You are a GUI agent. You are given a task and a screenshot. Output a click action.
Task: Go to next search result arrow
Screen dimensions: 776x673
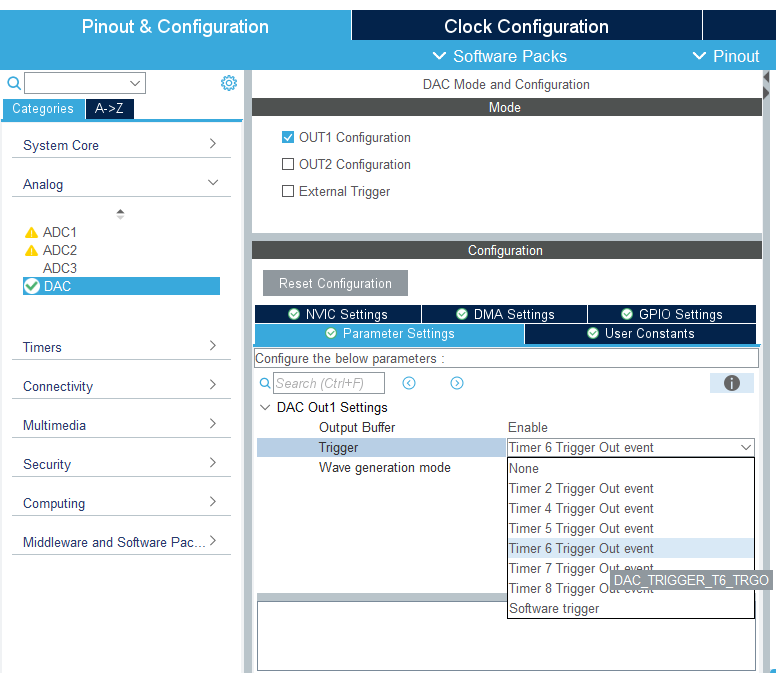click(x=457, y=383)
